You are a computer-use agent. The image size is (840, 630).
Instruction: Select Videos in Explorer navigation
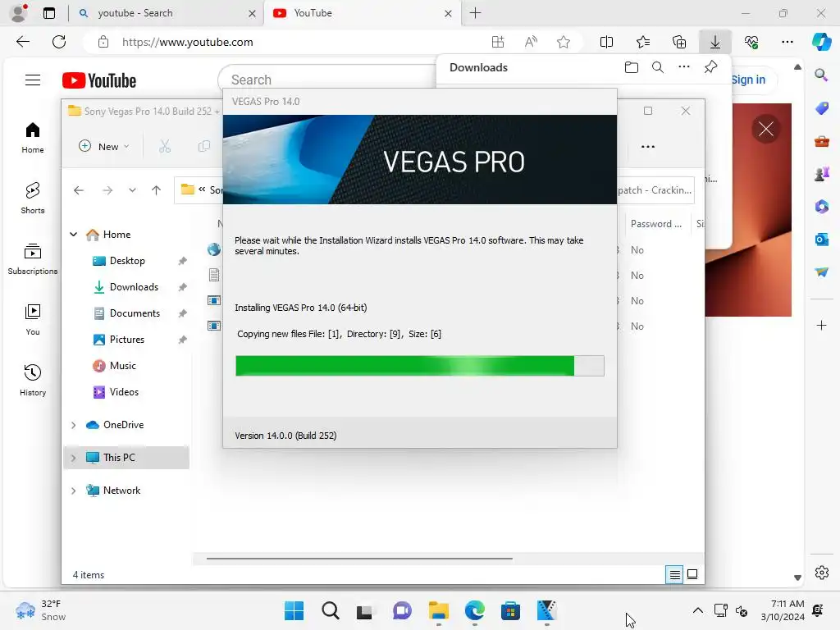click(124, 391)
